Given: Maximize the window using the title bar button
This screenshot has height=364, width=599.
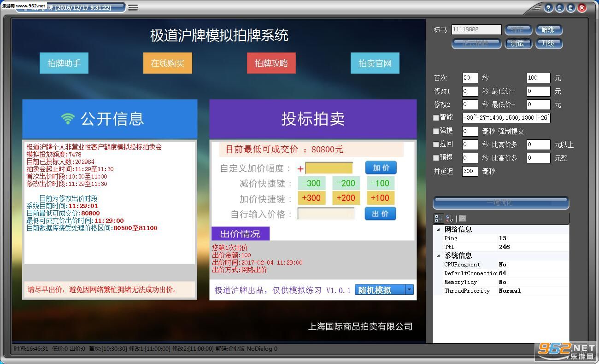Looking at the screenshot, I should [x=570, y=8].
